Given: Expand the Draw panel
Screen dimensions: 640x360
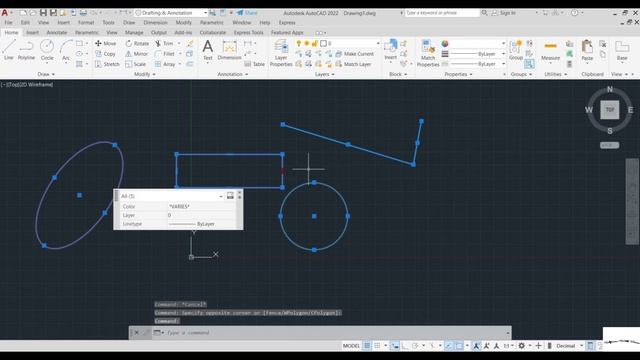Looking at the screenshot, I should pyautogui.click(x=46, y=74).
